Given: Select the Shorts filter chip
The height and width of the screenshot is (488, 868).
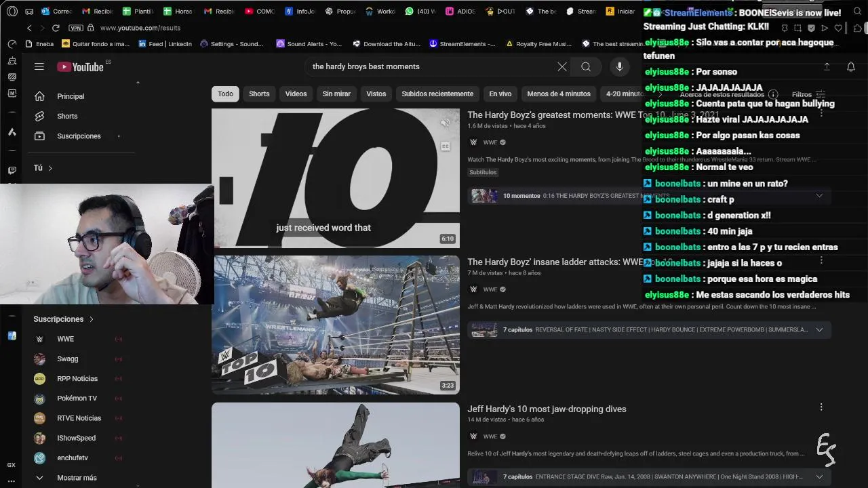Looking at the screenshot, I should (x=259, y=94).
